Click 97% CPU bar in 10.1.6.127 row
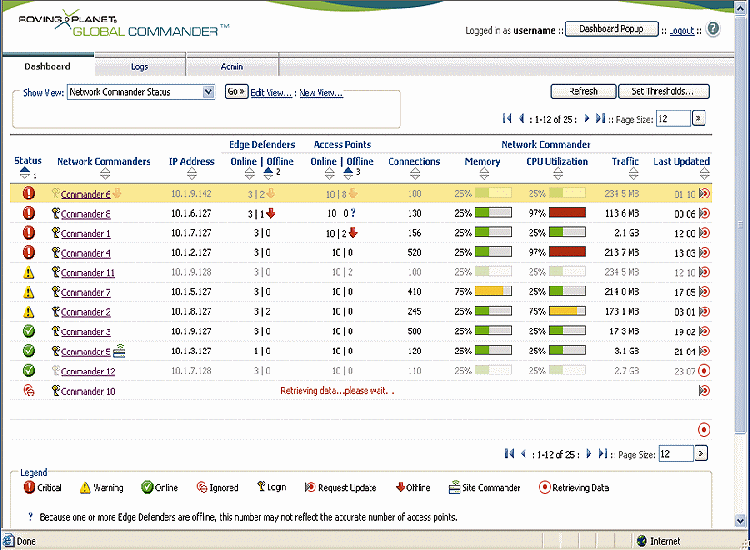The height and width of the screenshot is (550, 750). click(x=567, y=212)
